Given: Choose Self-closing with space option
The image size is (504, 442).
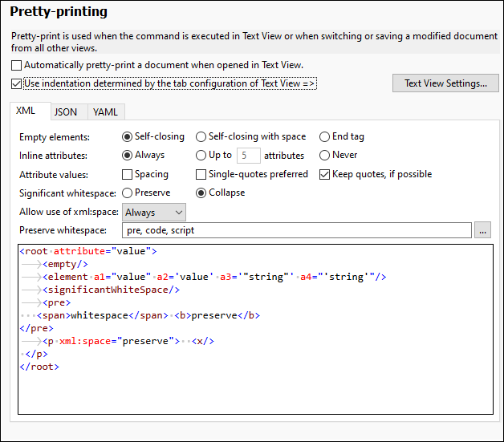Looking at the screenshot, I should [x=201, y=136].
